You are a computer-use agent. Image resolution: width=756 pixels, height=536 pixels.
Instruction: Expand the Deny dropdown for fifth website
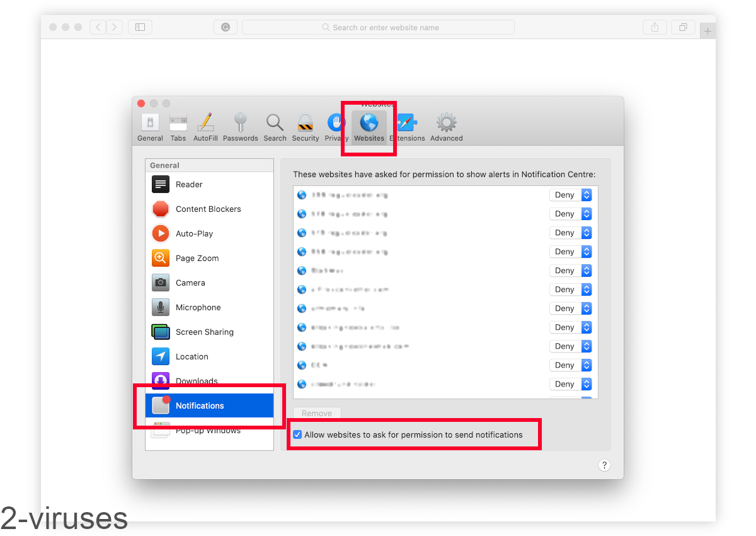coord(570,271)
